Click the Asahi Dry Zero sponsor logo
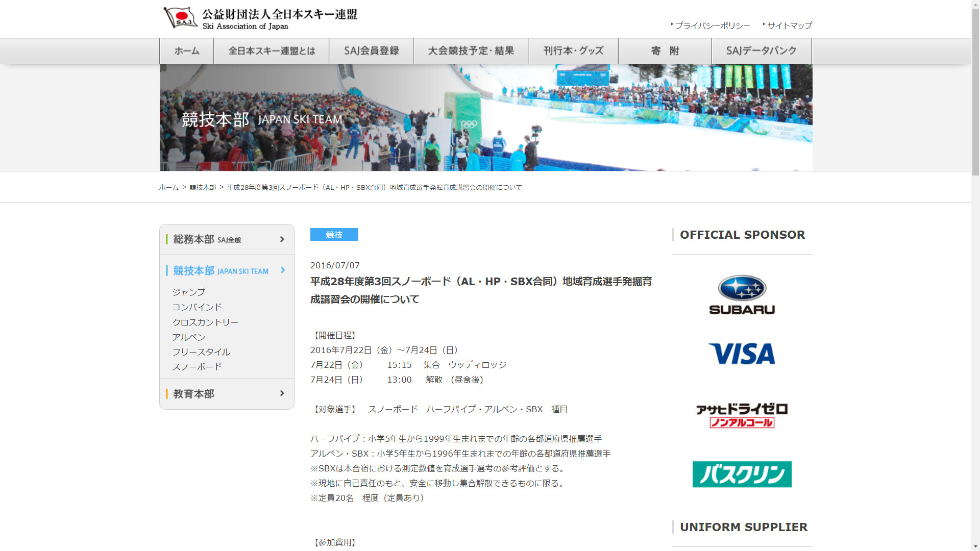 pyautogui.click(x=742, y=415)
